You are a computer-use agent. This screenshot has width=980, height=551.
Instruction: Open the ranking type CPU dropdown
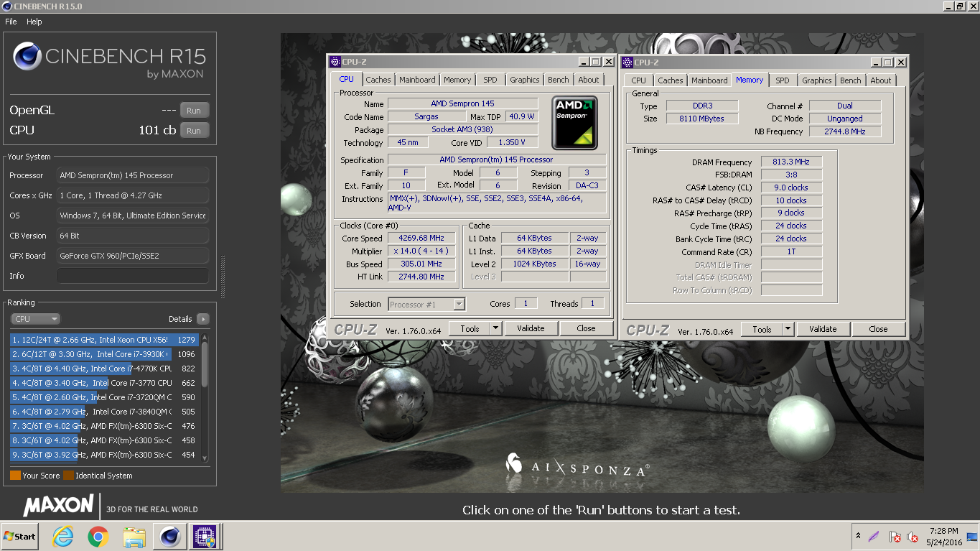click(35, 319)
